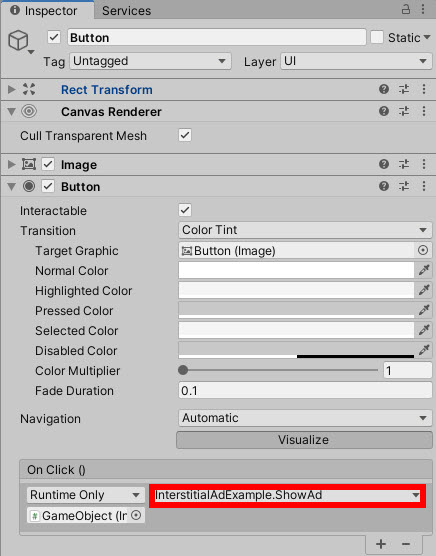The width and height of the screenshot is (436, 556).
Task: Toggle Cull Transparent Mesh checkbox
Action: click(185, 135)
